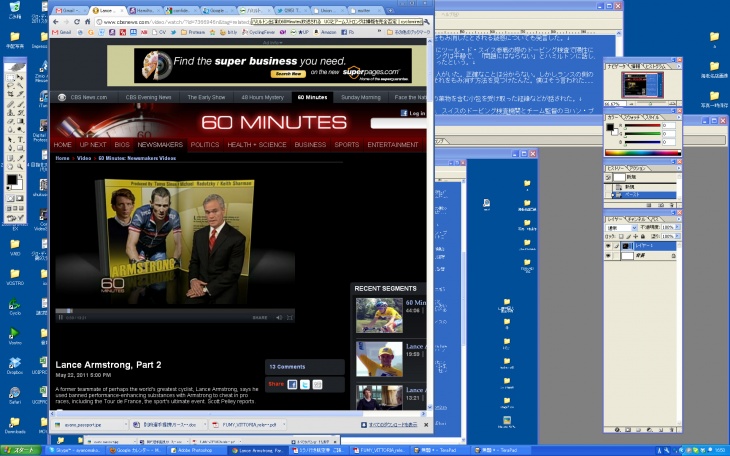The width and height of the screenshot is (730, 456).
Task: Open dropdown for downloaded FUMY_VITTORIA pdf
Action: coord(284,425)
